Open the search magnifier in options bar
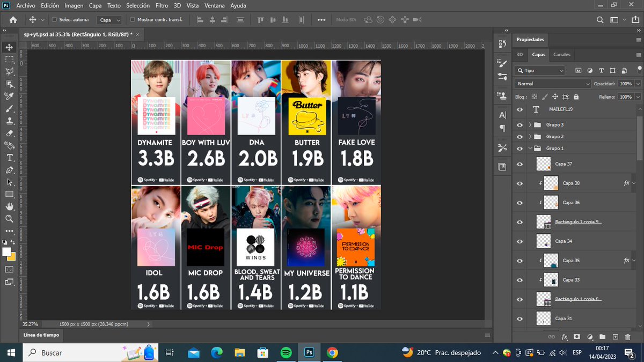Viewport: 644px width, 362px height. coord(601,20)
